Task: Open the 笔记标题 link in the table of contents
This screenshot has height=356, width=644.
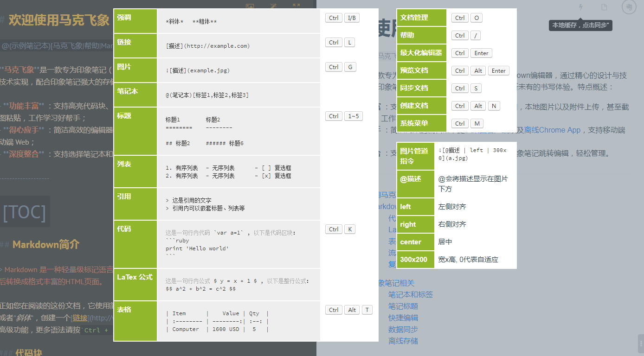Action: (x=403, y=306)
